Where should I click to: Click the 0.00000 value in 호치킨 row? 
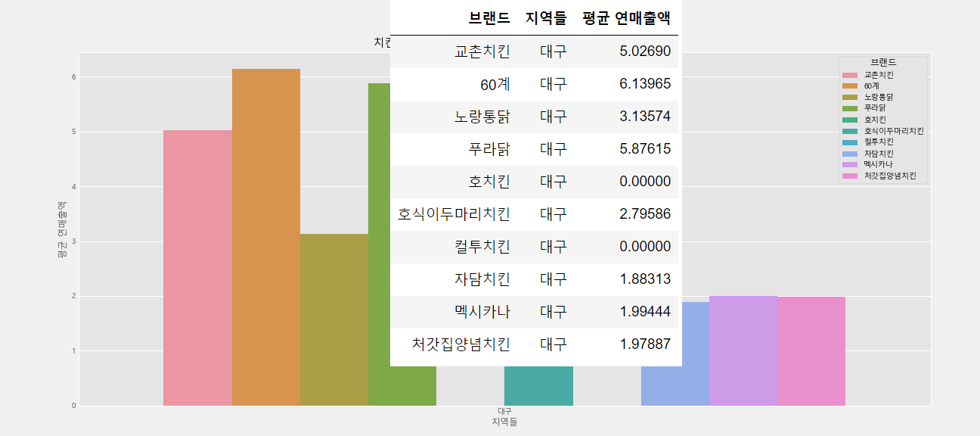point(645,182)
